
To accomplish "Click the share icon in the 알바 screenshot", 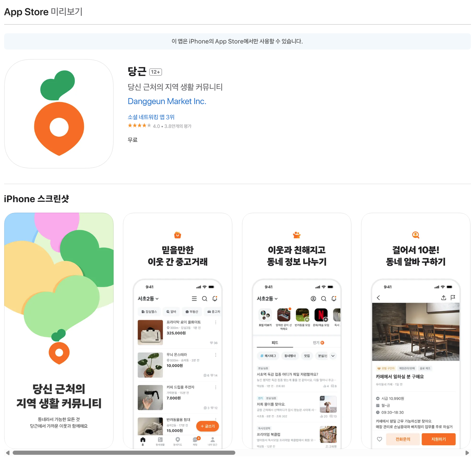I will 444,298.
